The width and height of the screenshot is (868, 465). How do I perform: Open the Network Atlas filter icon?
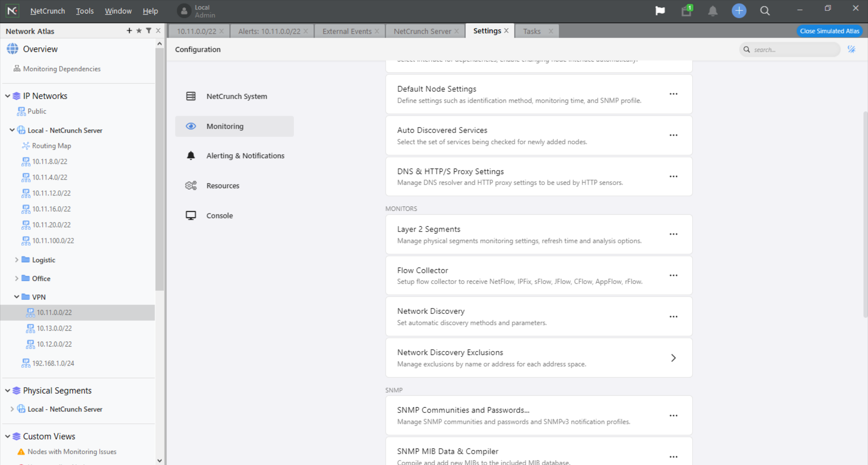click(148, 30)
